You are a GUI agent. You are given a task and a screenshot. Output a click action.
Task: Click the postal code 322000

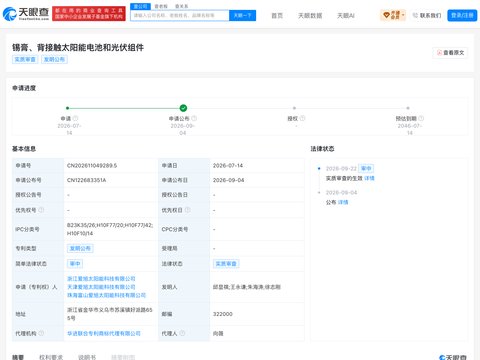tap(223, 314)
